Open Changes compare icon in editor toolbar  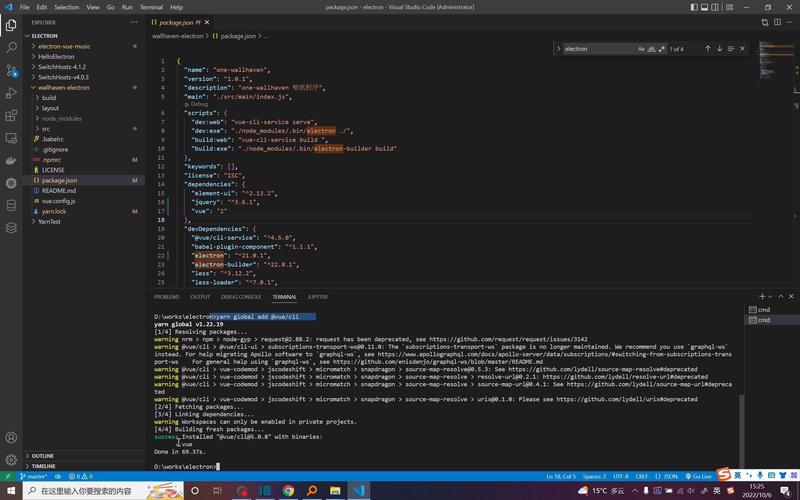(x=764, y=22)
